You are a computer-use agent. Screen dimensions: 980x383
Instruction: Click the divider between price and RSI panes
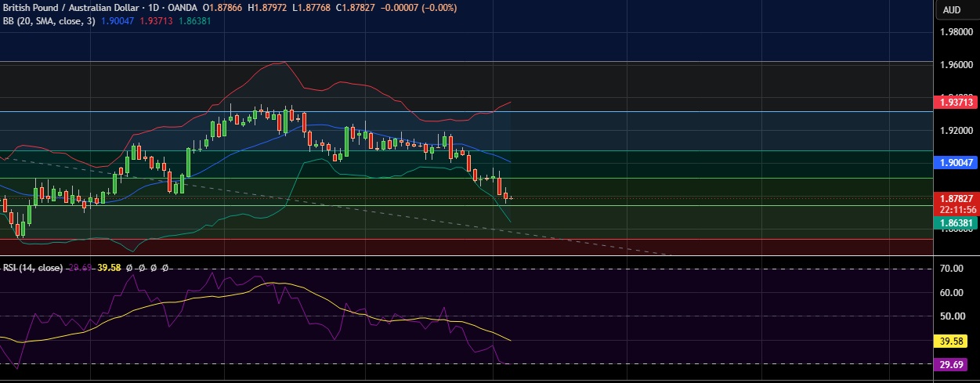[468, 256]
